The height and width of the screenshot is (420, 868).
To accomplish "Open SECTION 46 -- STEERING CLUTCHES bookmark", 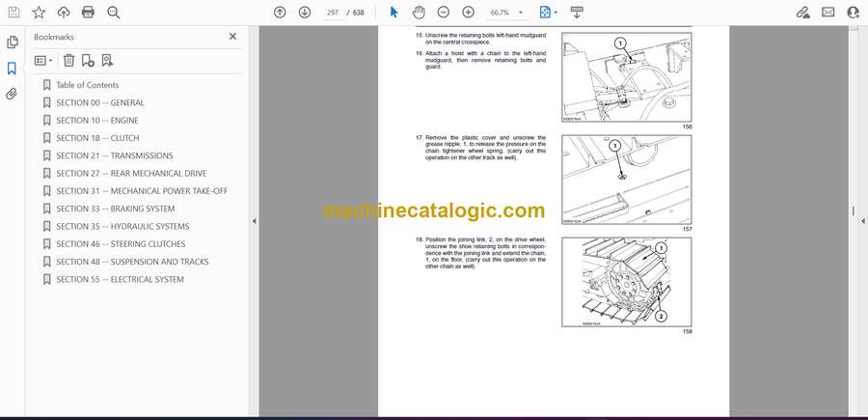I will coord(121,244).
